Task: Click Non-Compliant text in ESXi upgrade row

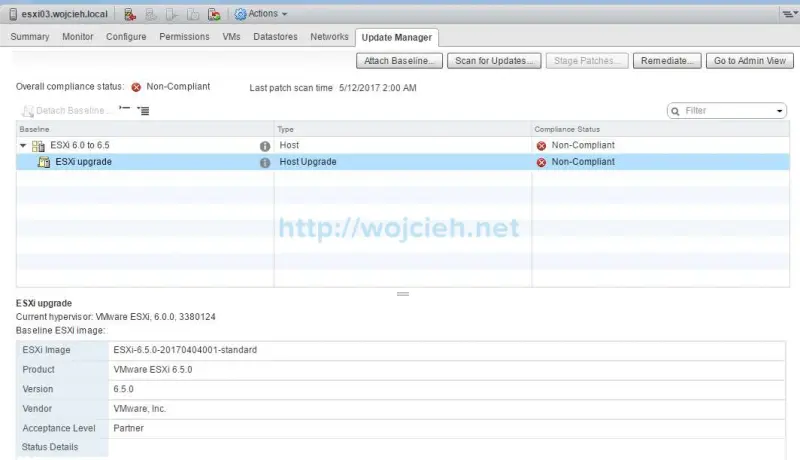Action: [583, 162]
